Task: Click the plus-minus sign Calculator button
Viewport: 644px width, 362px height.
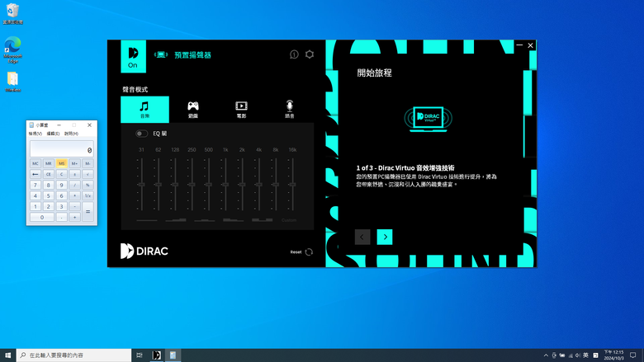Action: (x=75, y=174)
